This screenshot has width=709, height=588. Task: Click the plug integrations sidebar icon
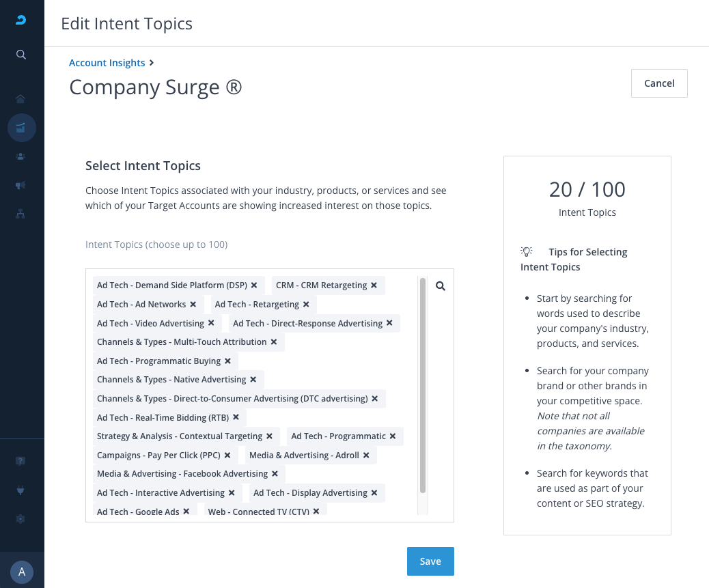coord(21,490)
